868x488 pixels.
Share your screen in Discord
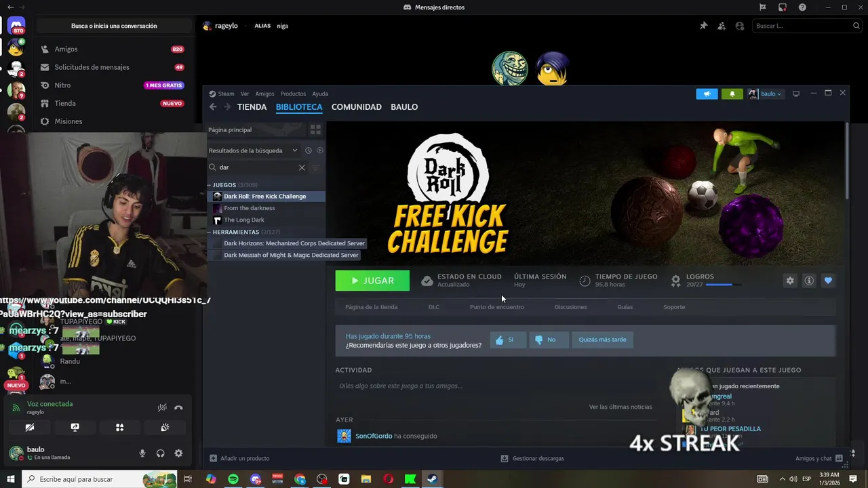tap(75, 428)
